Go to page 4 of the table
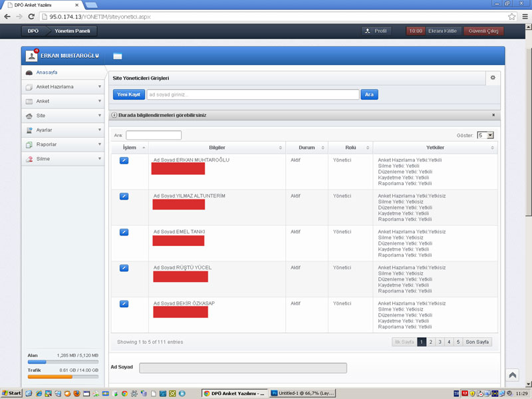532x399 pixels. 449,342
